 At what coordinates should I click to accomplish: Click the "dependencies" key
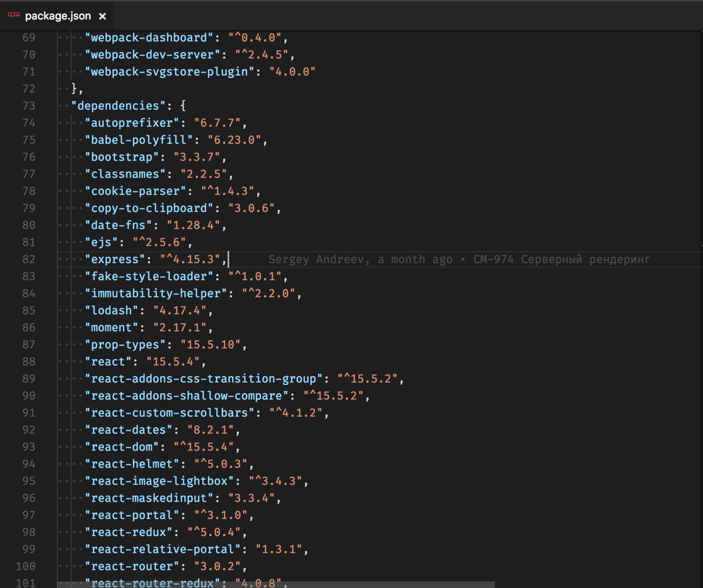tap(119, 106)
